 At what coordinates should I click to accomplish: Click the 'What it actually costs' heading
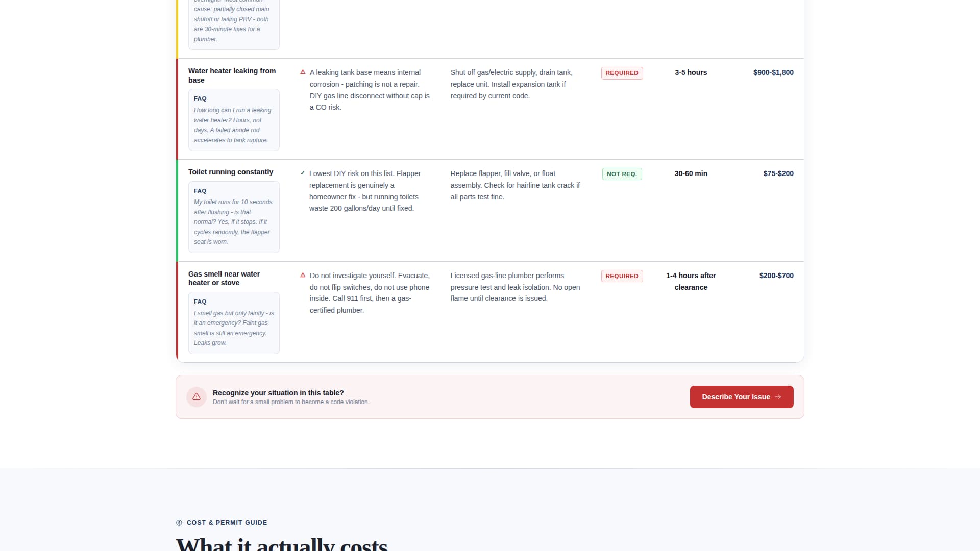pyautogui.click(x=282, y=544)
